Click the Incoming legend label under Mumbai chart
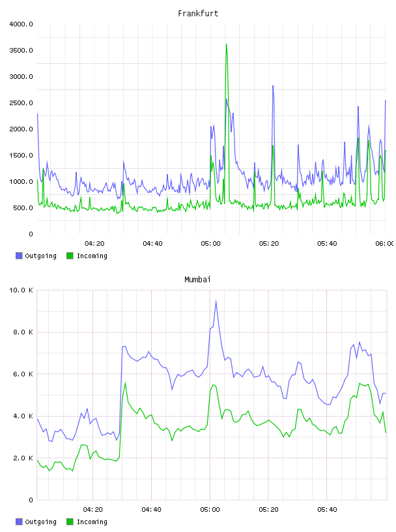The height and width of the screenshot is (532, 396). [92, 522]
